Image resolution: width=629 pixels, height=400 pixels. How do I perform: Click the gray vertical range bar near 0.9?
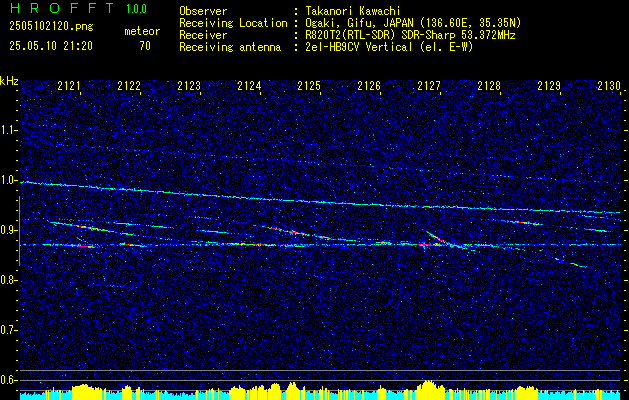pos(20,231)
